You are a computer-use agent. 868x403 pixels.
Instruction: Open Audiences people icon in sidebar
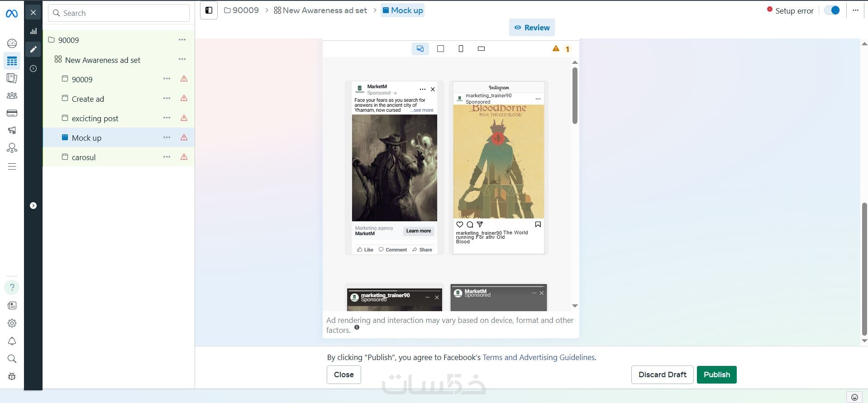coord(12,95)
